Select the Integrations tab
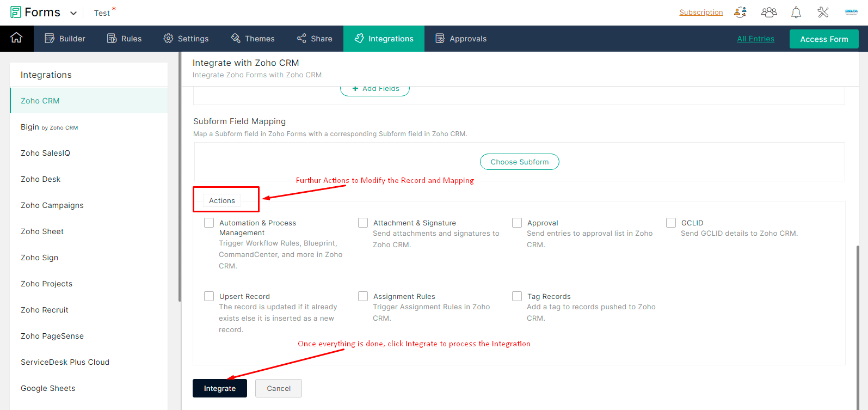Viewport: 868px width, 410px height. pos(384,39)
